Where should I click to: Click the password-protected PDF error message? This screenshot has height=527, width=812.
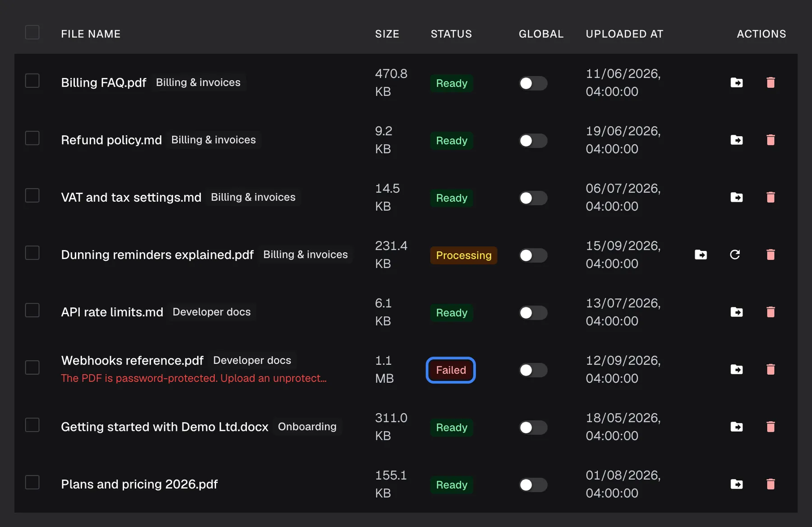coord(194,378)
